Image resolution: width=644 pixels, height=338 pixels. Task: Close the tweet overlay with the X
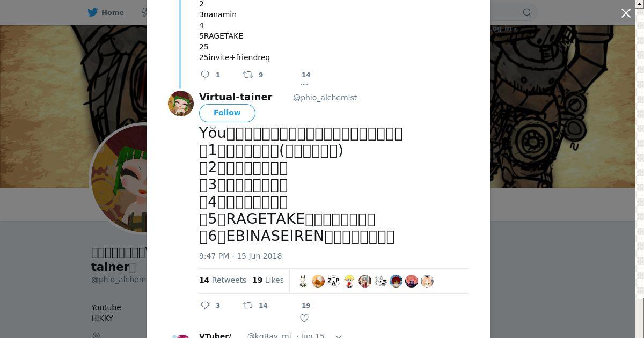pyautogui.click(x=626, y=13)
